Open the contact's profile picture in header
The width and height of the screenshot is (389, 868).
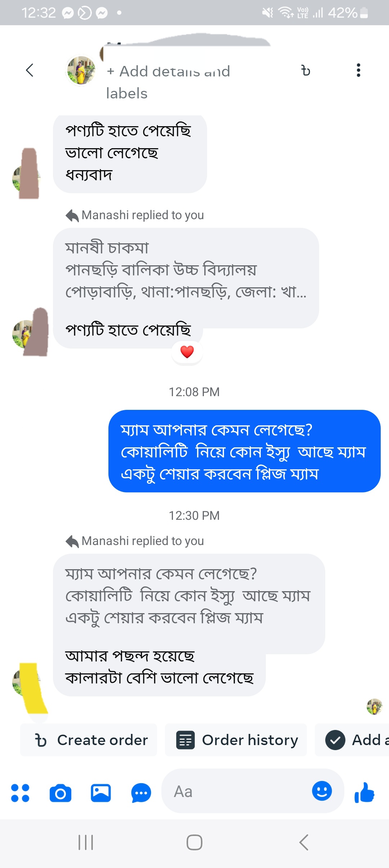coord(81,71)
